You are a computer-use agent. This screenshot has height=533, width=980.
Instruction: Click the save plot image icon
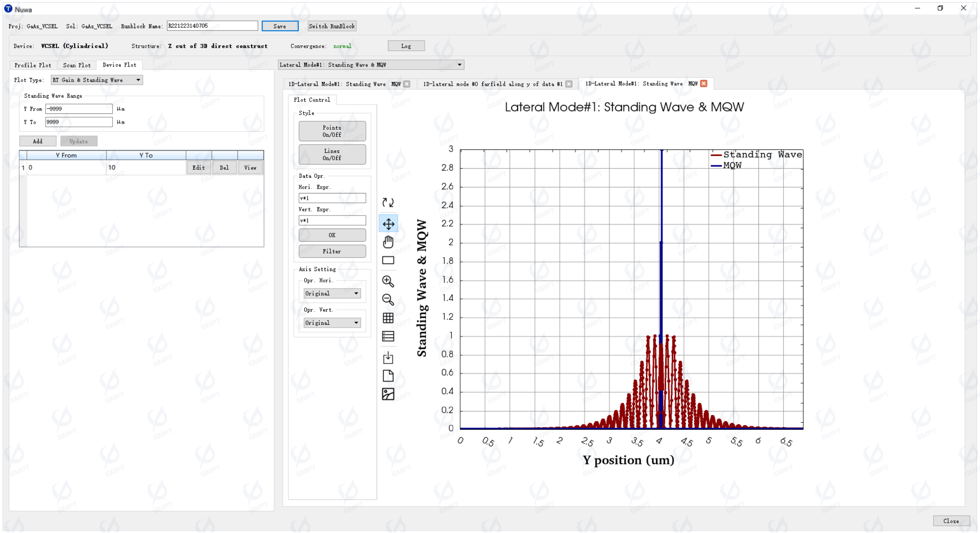tap(388, 394)
